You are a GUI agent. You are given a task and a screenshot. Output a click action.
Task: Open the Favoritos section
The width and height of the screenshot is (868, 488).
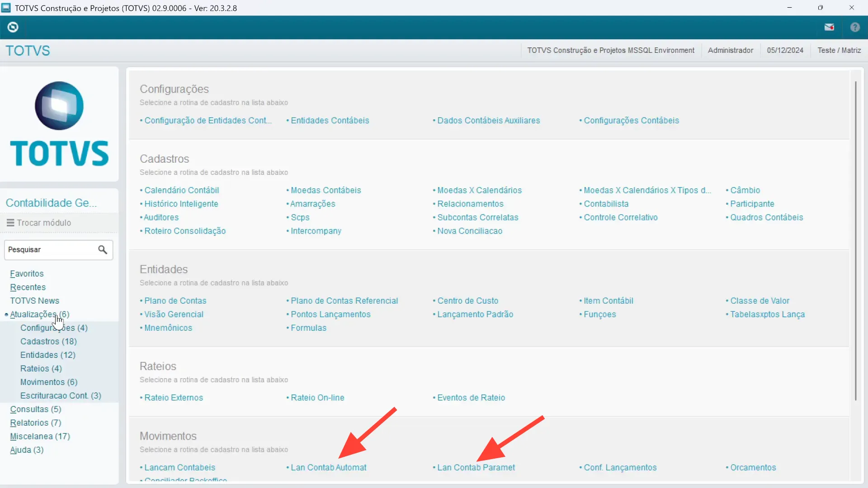(27, 273)
